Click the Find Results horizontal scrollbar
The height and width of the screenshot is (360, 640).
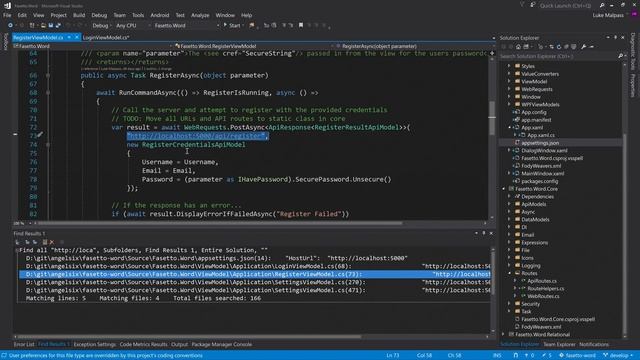tap(190, 337)
